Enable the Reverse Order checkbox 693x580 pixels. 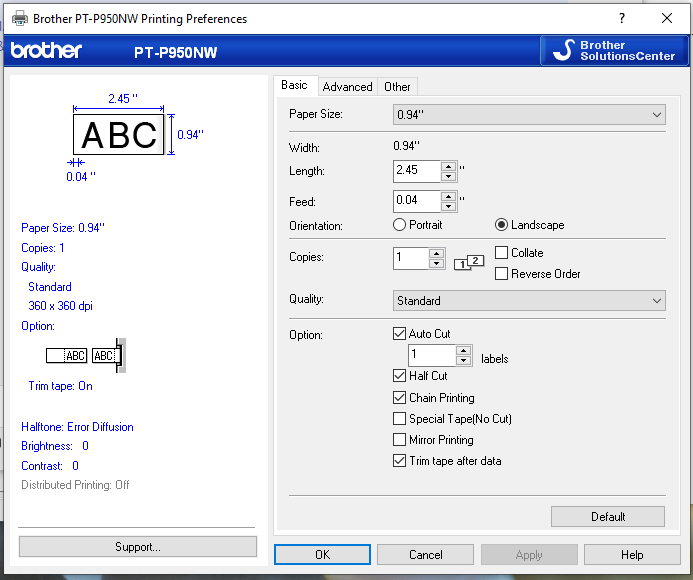pyautogui.click(x=501, y=274)
